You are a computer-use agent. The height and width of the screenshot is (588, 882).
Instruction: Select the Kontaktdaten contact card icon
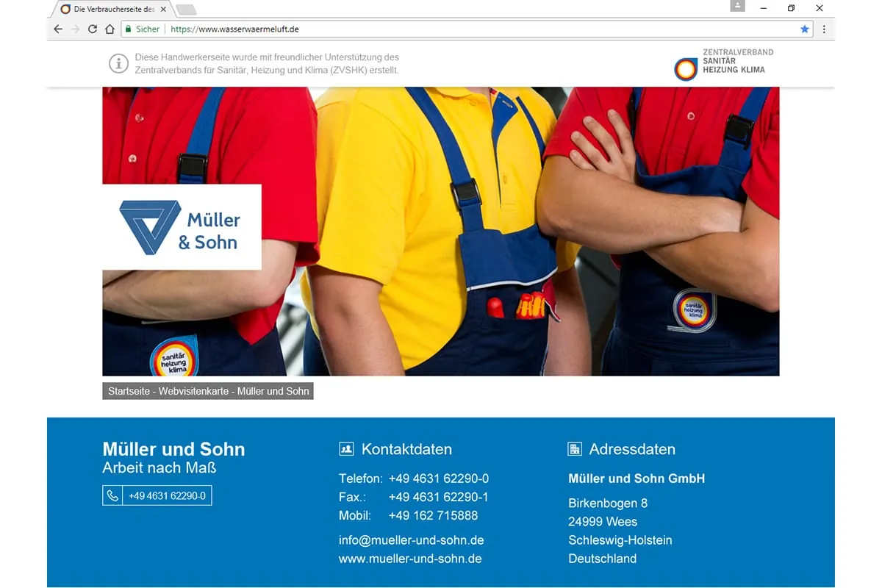point(345,448)
